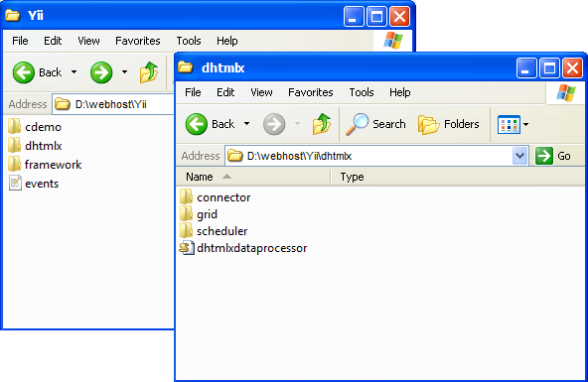Go up one folder level in dhtmlx window
The height and width of the screenshot is (382, 588).
(x=322, y=124)
